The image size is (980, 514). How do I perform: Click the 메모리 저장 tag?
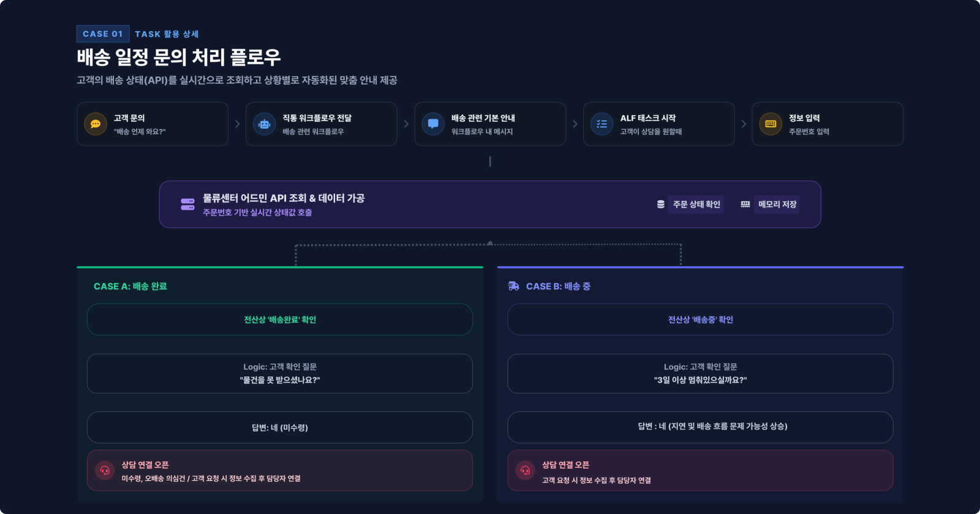click(x=777, y=204)
